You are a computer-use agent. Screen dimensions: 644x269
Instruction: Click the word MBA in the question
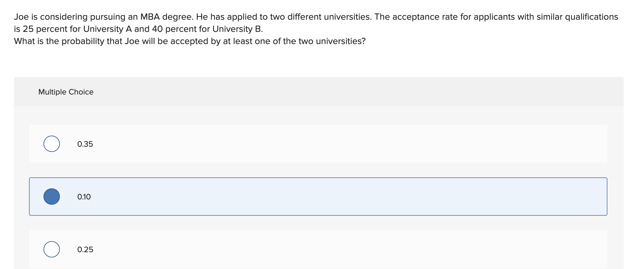click(x=150, y=17)
